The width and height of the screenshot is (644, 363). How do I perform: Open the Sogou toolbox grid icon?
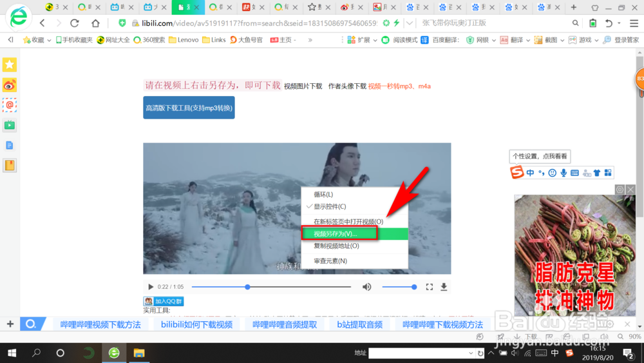coord(608,173)
